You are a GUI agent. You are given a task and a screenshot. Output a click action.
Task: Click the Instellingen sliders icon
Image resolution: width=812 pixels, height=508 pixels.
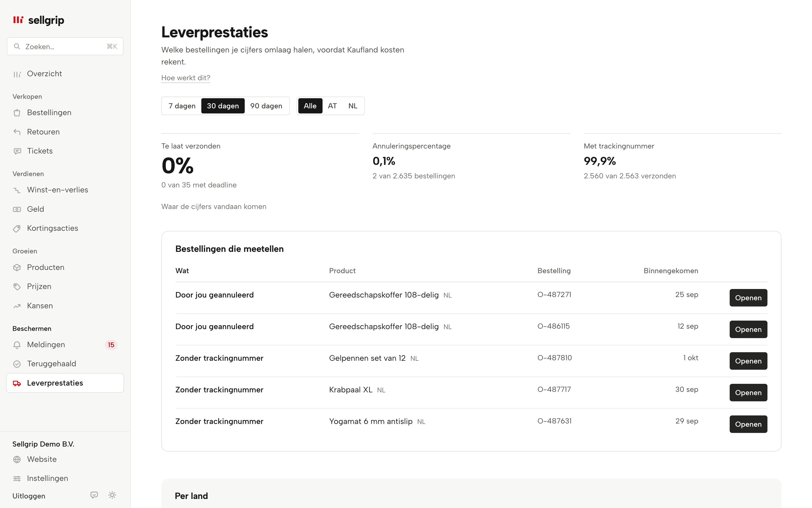pos(17,478)
